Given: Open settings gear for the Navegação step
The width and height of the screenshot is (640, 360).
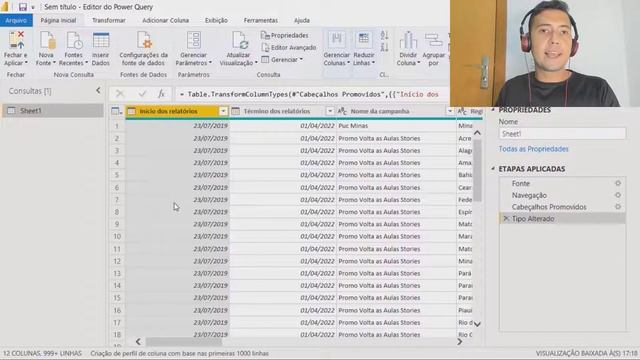Looking at the screenshot, I should [x=618, y=195].
